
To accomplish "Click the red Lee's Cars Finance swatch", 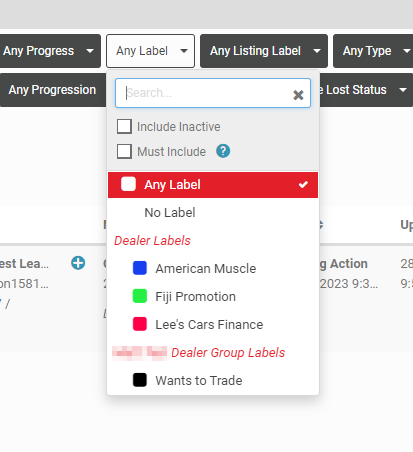I will (x=140, y=324).
